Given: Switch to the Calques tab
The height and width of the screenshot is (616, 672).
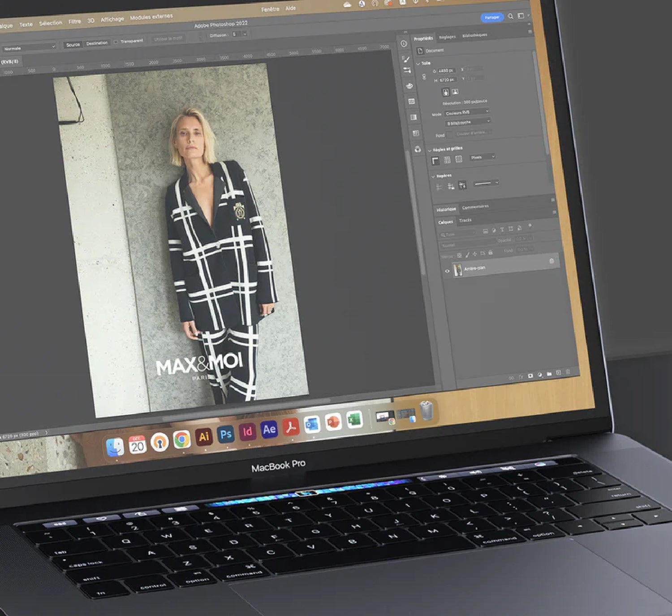Looking at the screenshot, I should click(445, 222).
